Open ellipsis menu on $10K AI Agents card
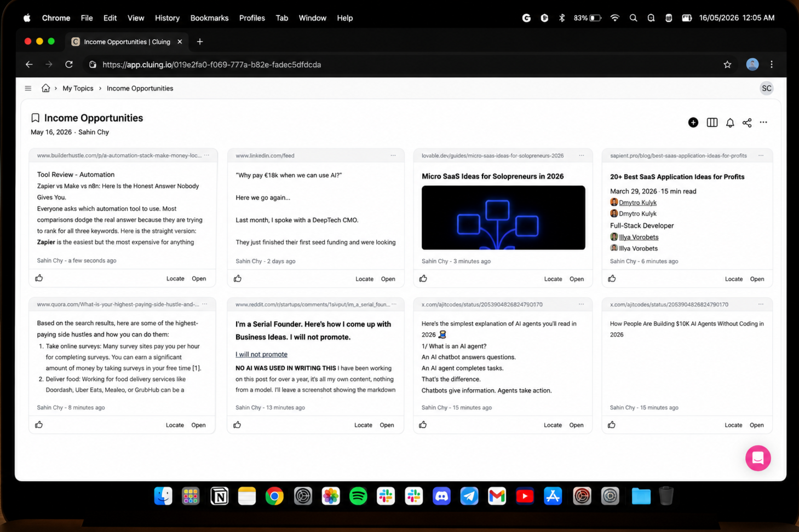 761,304
